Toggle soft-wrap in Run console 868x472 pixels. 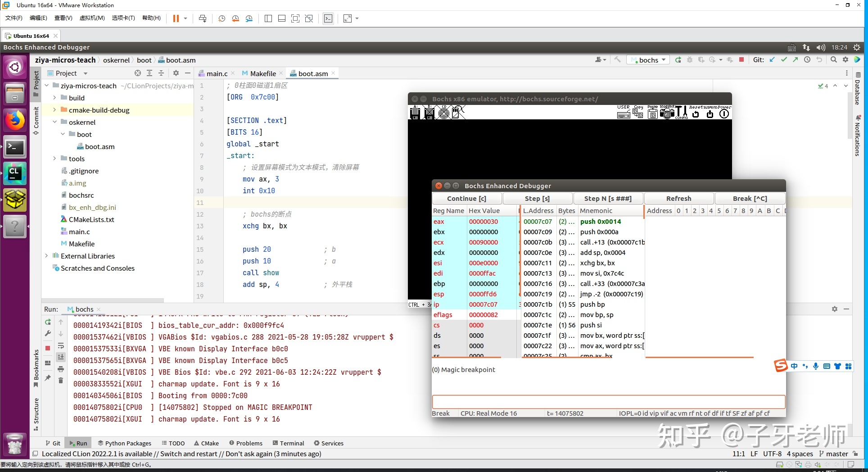click(x=61, y=345)
